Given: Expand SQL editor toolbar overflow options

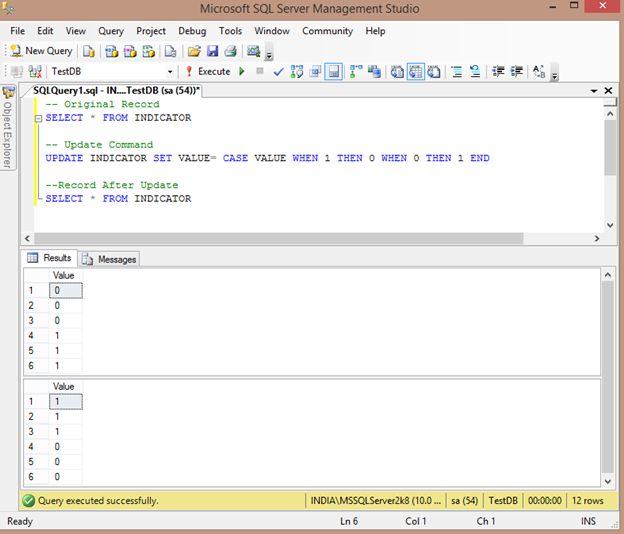Looking at the screenshot, I should pyautogui.click(x=555, y=76).
